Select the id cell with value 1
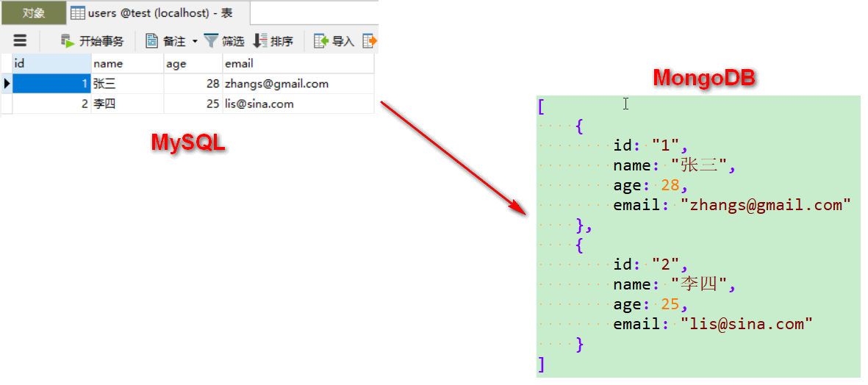 [51, 84]
